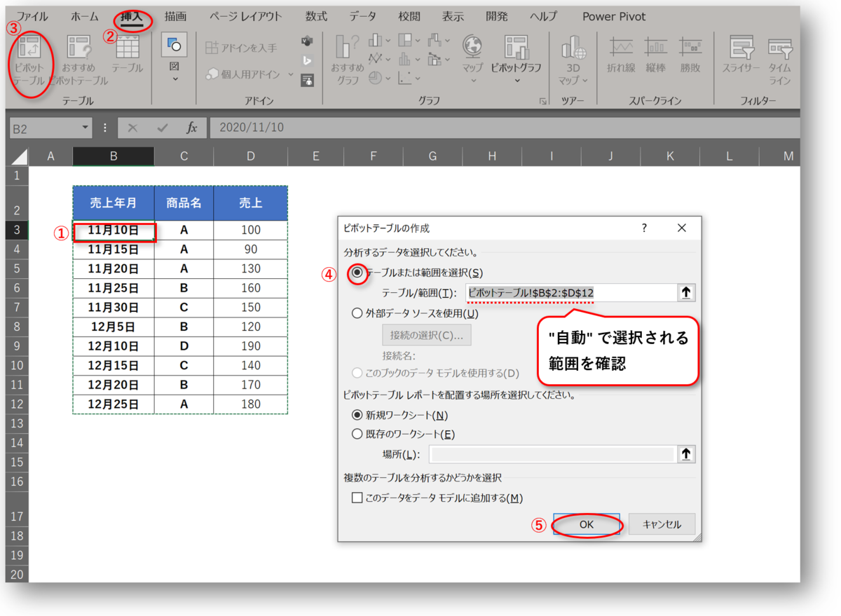Open the Charts group dialog launcher
This screenshot has width=841, height=616.
543,102
